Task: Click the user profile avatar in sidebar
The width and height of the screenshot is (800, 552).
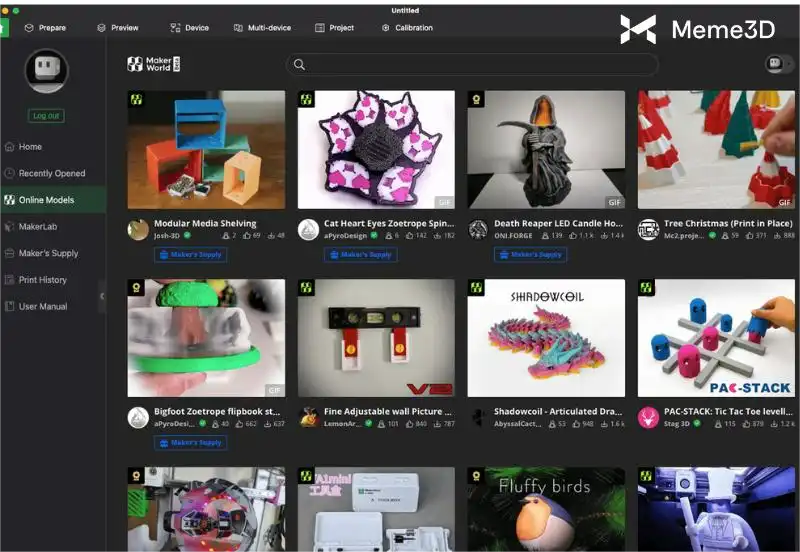Action: click(x=46, y=72)
